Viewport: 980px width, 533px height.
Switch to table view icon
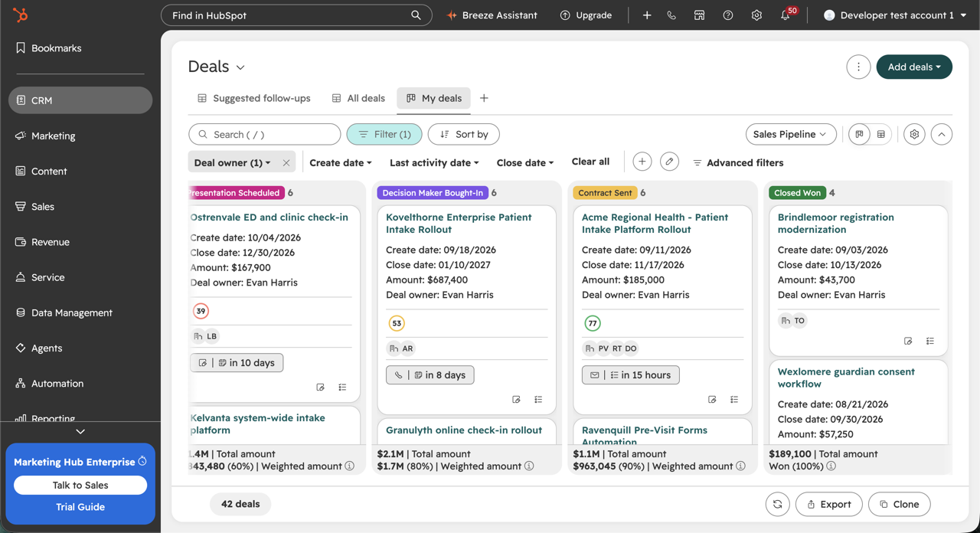(881, 134)
